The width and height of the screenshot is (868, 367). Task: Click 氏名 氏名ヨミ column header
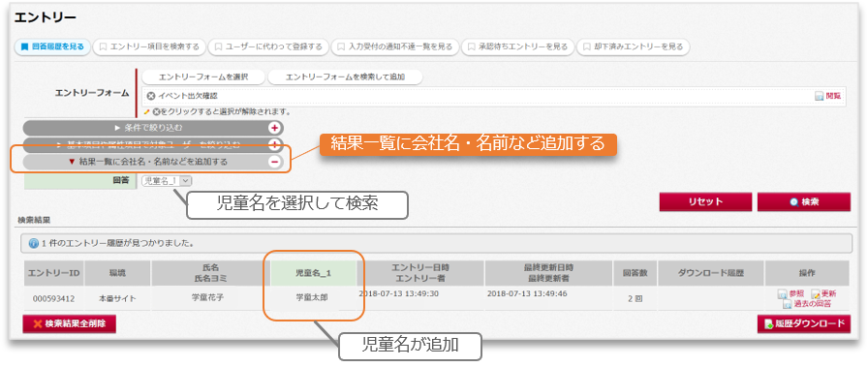210,273
